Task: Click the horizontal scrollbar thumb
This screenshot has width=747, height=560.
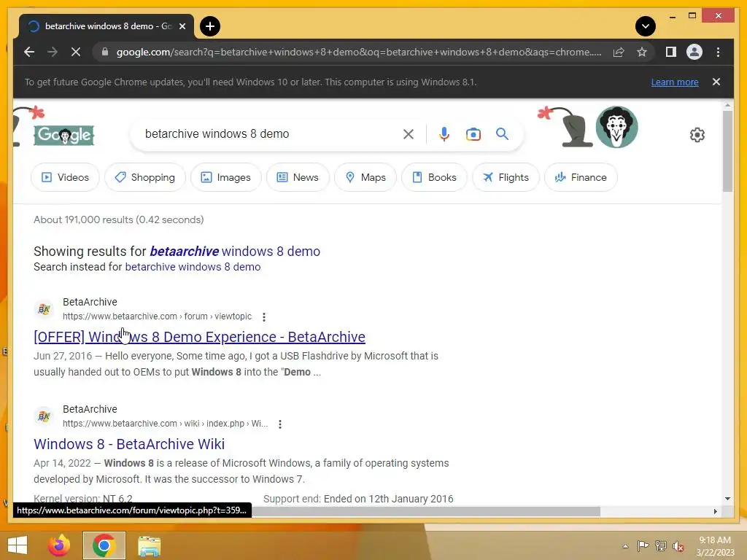Action: click(426, 511)
